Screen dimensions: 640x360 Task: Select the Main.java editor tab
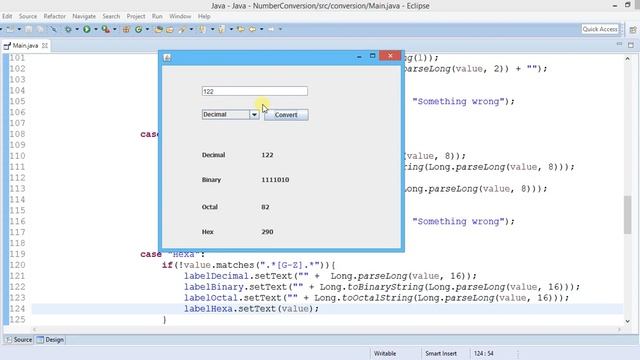25,46
